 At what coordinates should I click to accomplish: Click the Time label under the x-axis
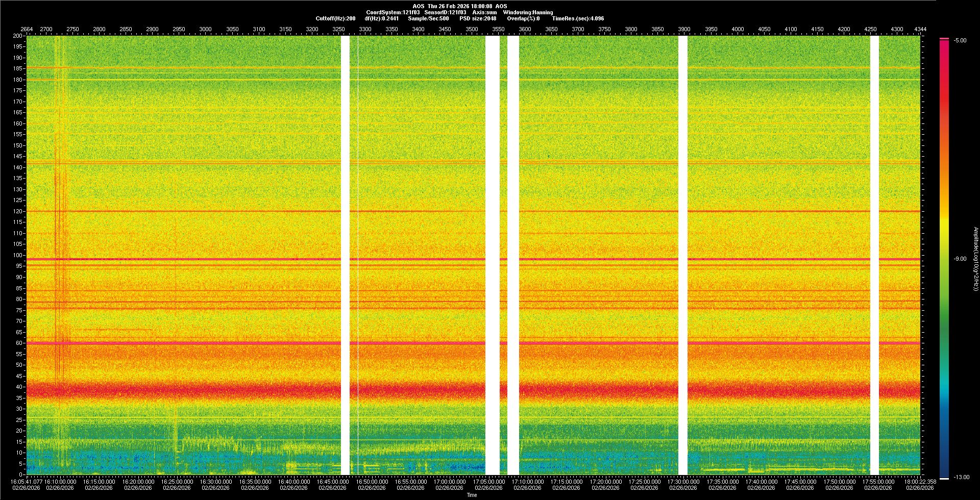click(x=472, y=495)
